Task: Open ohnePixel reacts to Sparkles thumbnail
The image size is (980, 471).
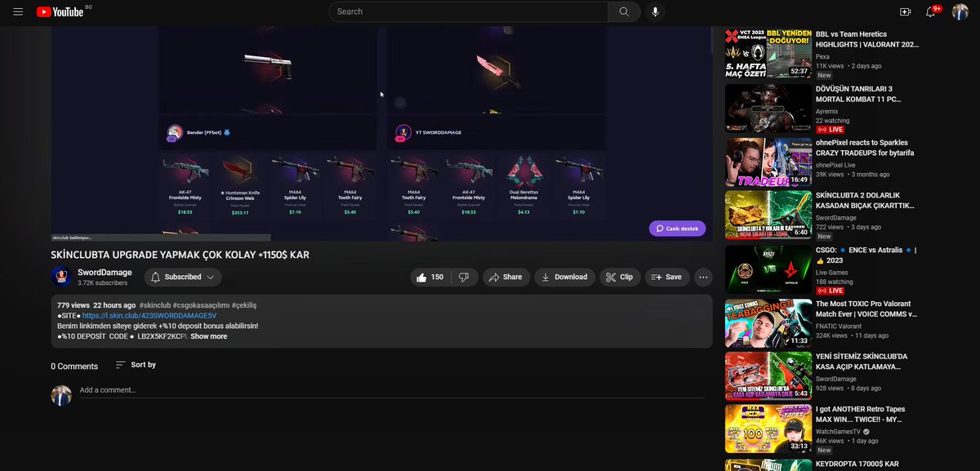Action: coord(768,162)
